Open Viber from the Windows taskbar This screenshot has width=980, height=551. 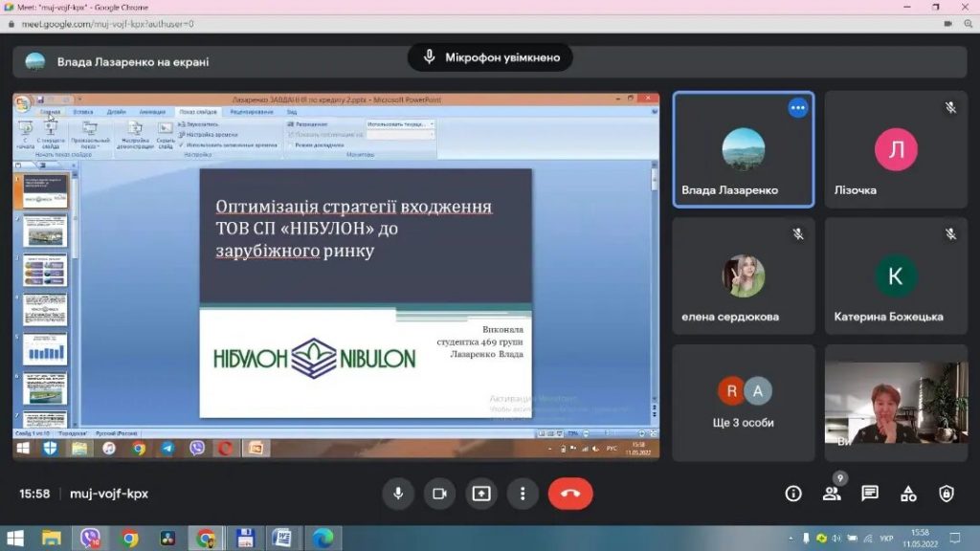pos(91,539)
